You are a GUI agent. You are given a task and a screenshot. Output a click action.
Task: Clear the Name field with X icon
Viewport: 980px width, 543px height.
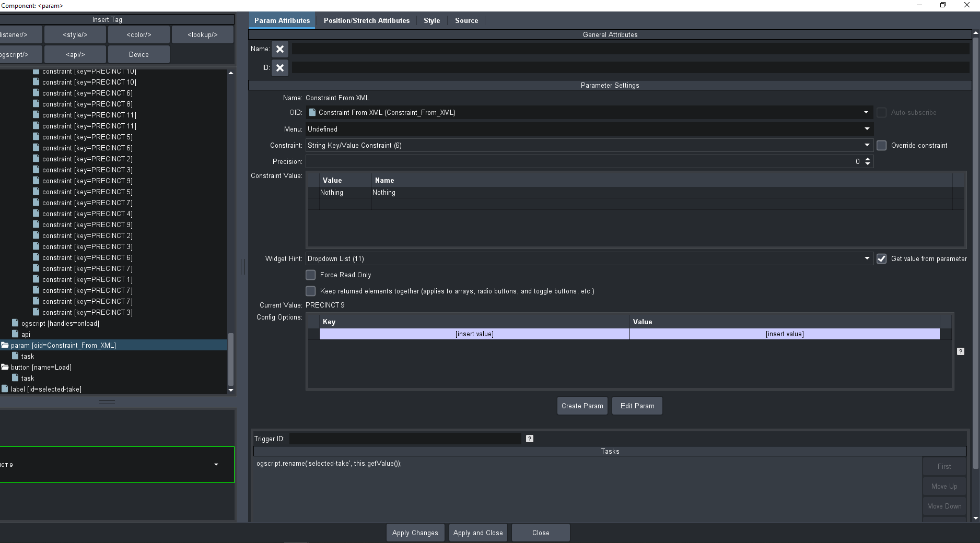[x=280, y=49]
